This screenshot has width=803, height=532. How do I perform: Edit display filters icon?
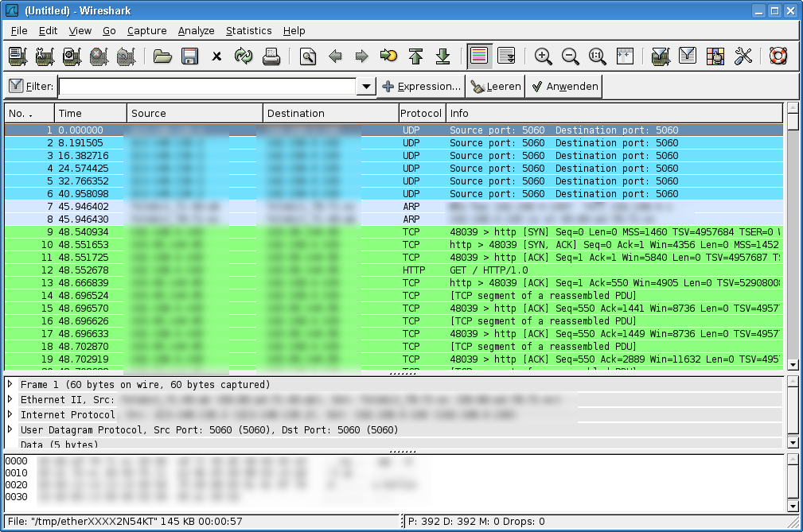pyautogui.click(x=688, y=56)
